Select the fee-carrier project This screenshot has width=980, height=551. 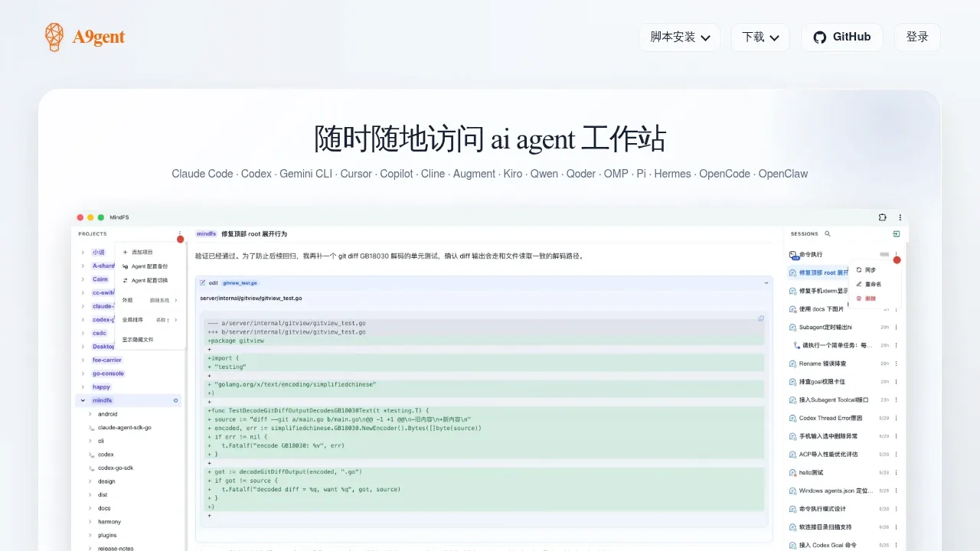tap(107, 360)
